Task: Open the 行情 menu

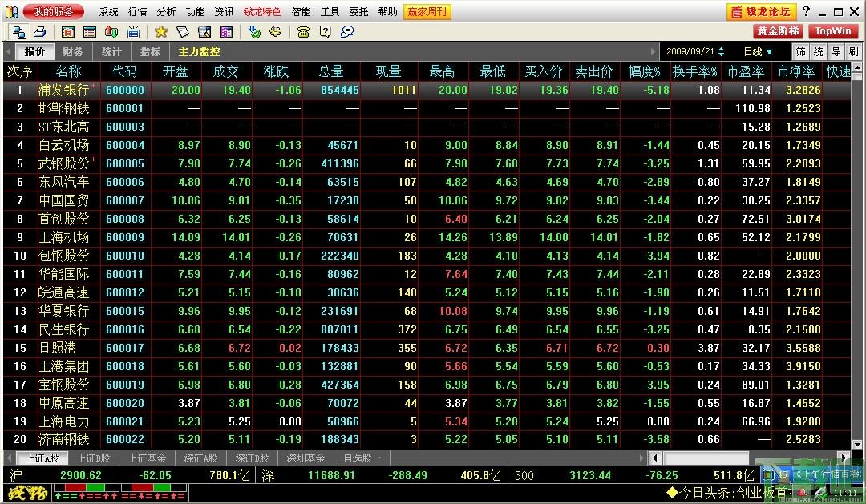Action: [x=138, y=11]
